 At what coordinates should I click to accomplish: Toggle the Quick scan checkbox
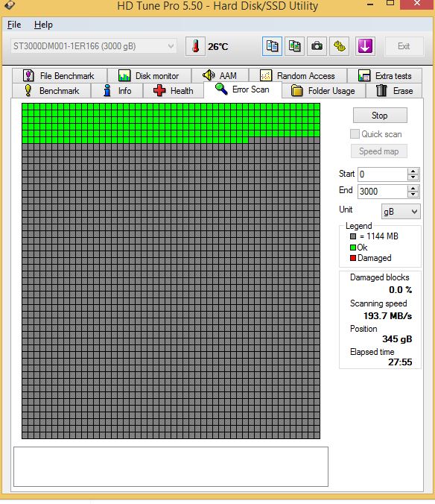pyautogui.click(x=355, y=134)
